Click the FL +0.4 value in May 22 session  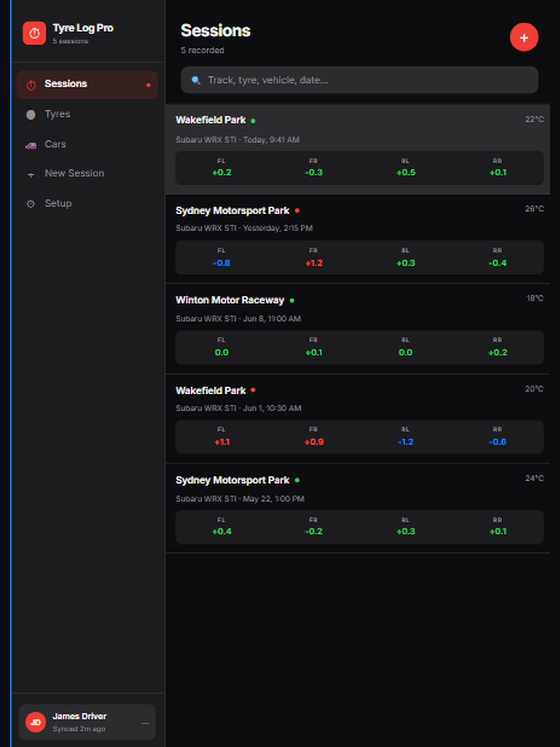pos(222,531)
